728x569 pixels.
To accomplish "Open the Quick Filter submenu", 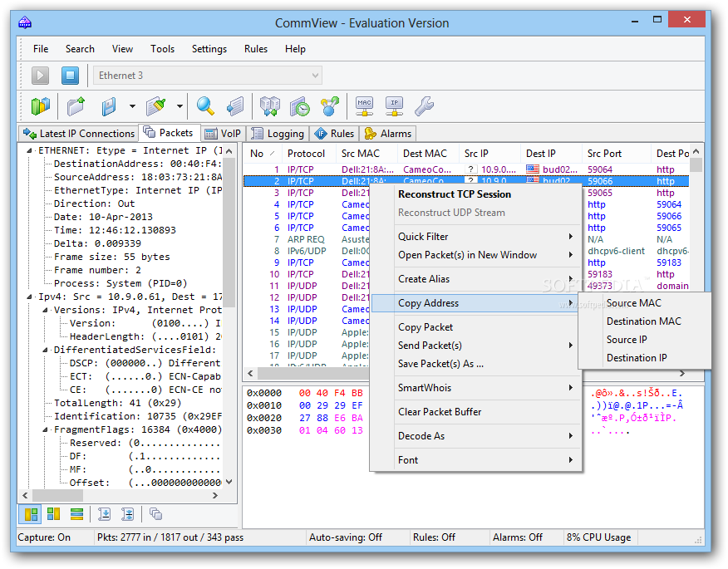I will (x=476, y=237).
